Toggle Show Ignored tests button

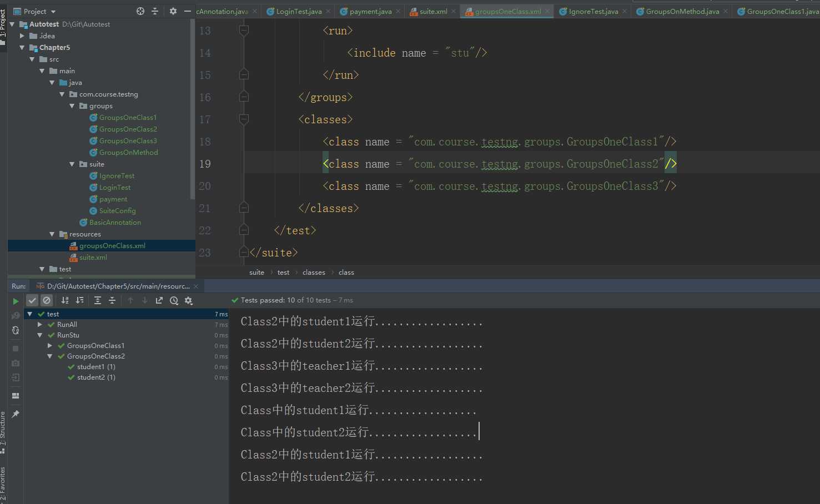pyautogui.click(x=47, y=300)
